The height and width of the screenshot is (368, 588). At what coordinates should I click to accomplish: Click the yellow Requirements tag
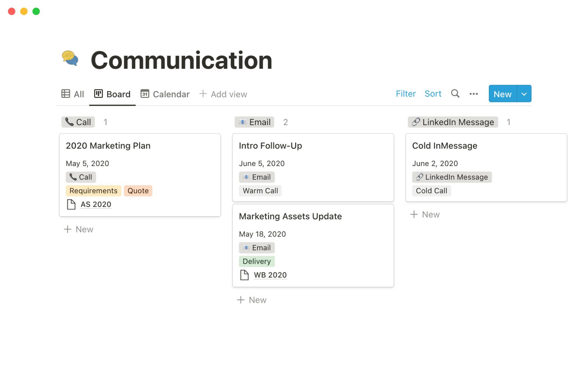(93, 191)
